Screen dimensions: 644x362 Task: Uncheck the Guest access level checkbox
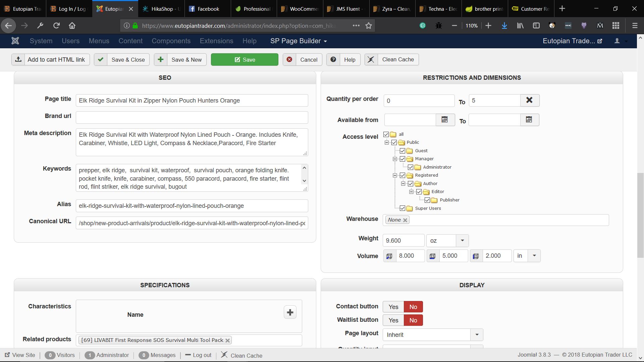point(402,151)
